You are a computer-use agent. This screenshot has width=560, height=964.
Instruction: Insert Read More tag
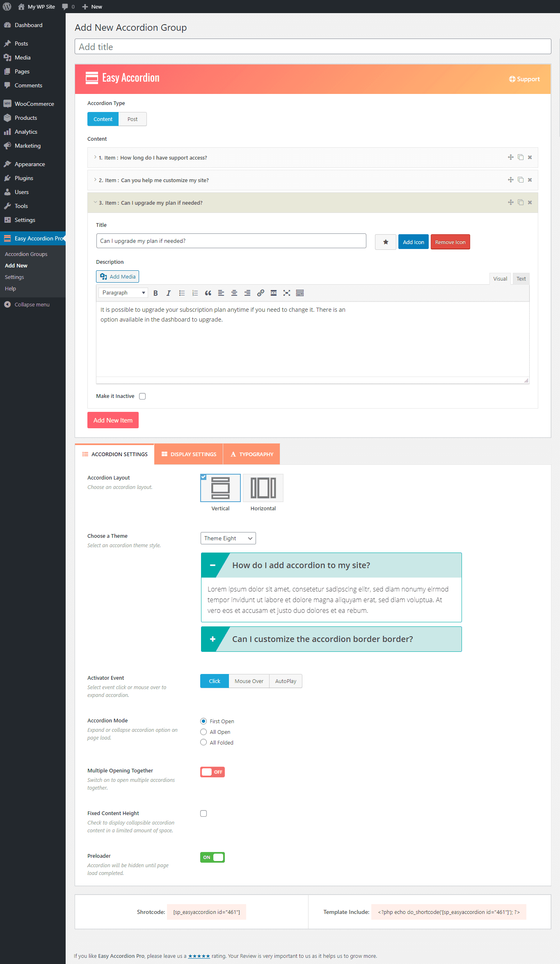point(274,293)
